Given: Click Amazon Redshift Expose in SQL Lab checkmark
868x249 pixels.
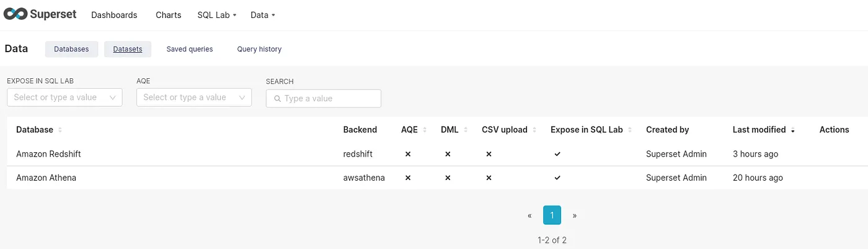Looking at the screenshot, I should 557,154.
